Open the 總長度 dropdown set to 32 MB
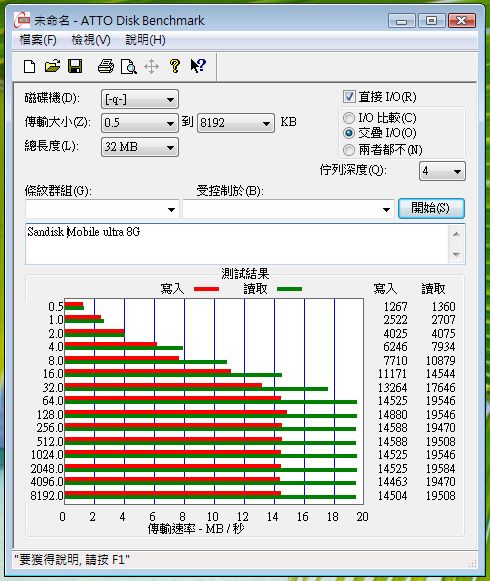Image resolution: width=490 pixels, height=581 pixels. click(140, 147)
